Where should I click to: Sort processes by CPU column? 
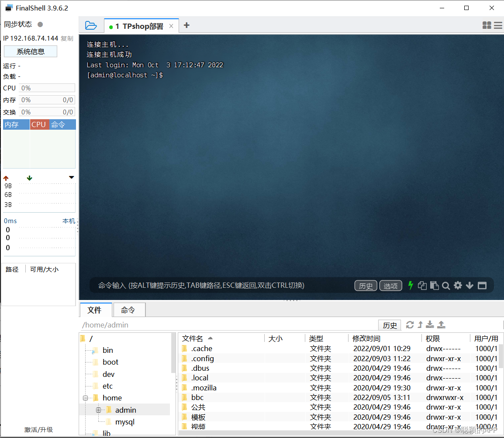[40, 125]
